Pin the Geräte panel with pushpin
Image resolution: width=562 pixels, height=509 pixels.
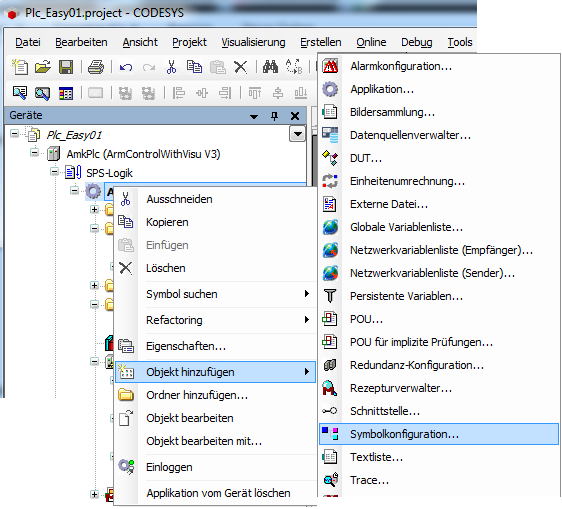coord(274,116)
